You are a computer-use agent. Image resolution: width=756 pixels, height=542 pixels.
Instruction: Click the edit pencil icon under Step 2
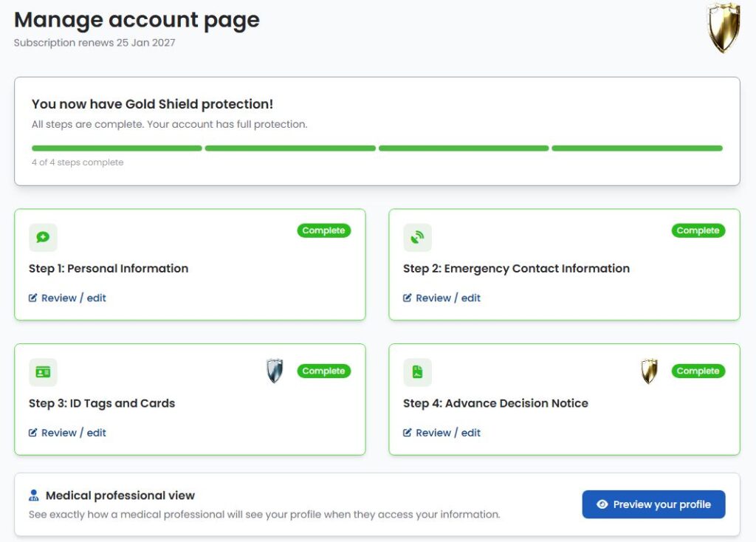point(408,298)
